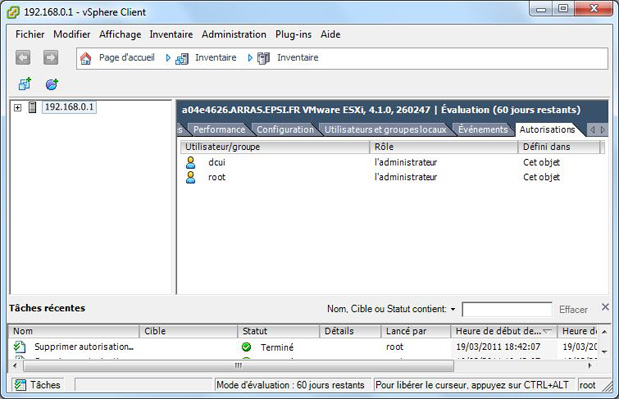Open the Page d'accueil breadcrumb arrow
619x399 pixels.
click(x=168, y=58)
